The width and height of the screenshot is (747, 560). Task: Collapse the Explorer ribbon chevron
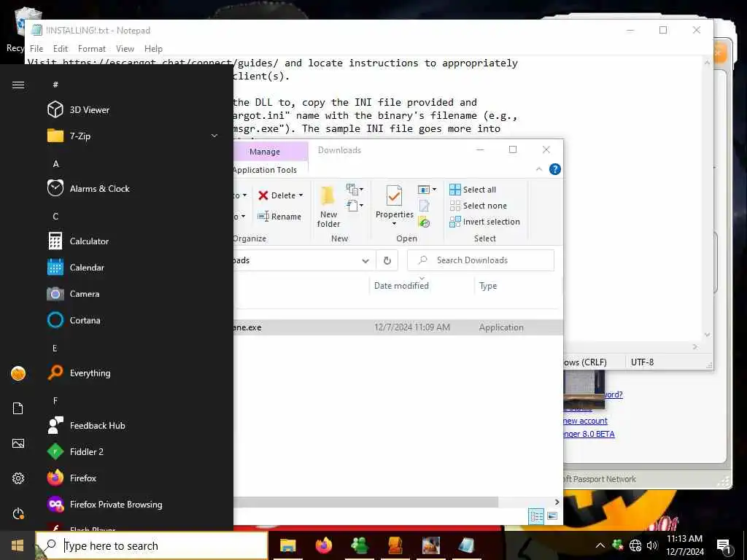pyautogui.click(x=539, y=169)
